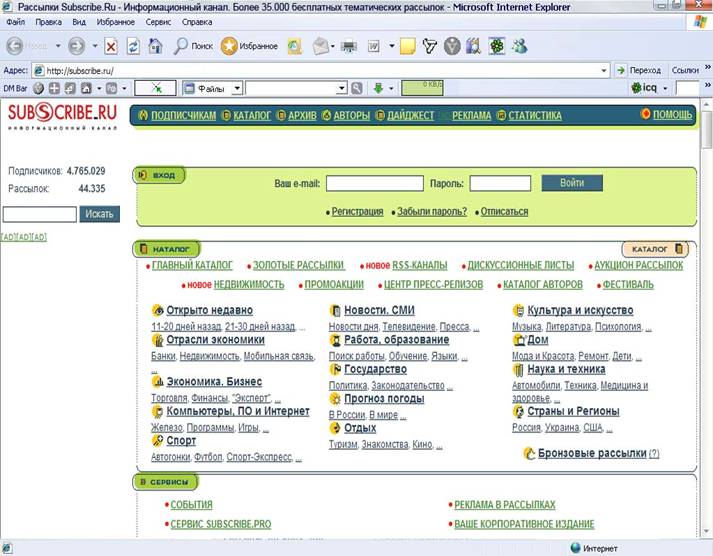Viewport: 713px width, 556px height.
Task: Click the Переход go button
Action: pyautogui.click(x=639, y=70)
